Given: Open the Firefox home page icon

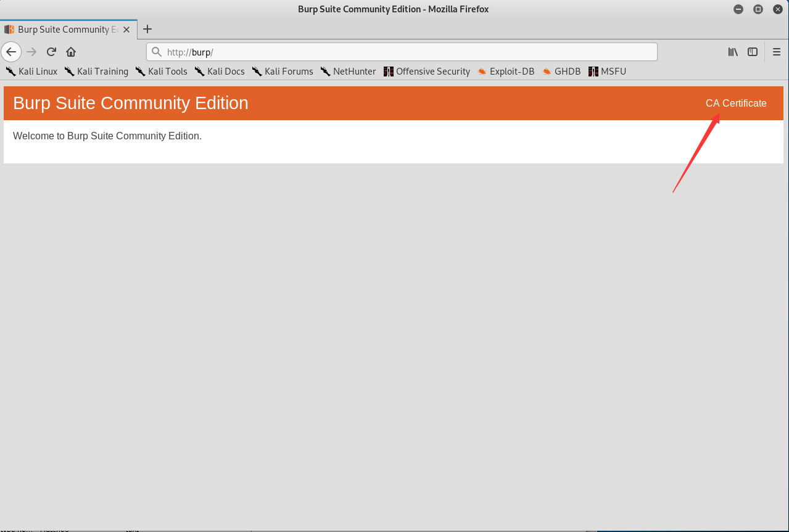Looking at the screenshot, I should [x=71, y=52].
